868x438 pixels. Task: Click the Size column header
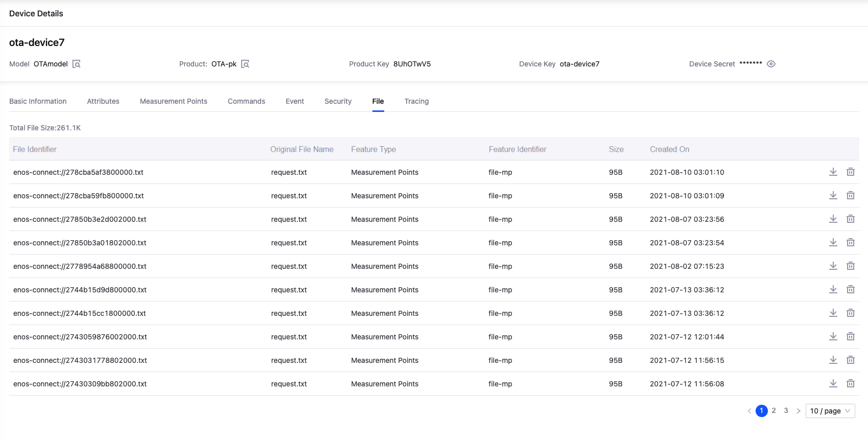coord(616,149)
